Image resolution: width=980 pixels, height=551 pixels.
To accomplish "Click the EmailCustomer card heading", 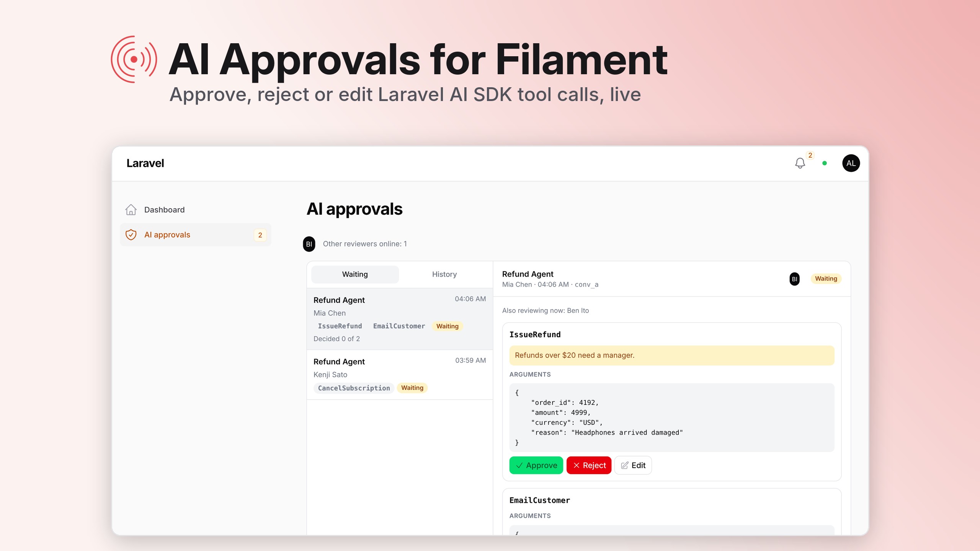I will pos(539,500).
